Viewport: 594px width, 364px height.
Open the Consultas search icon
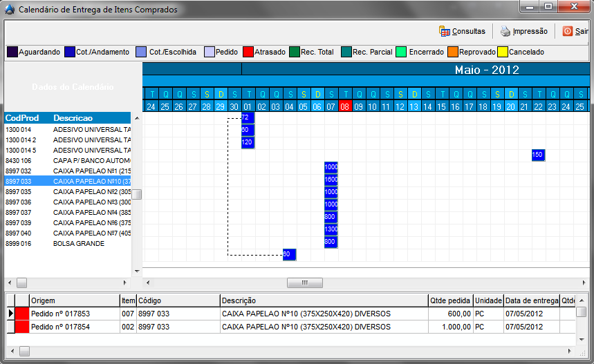tap(445, 31)
